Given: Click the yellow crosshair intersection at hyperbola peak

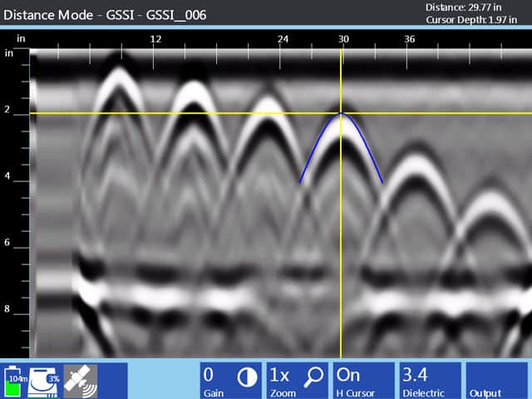Looking at the screenshot, I should [341, 113].
